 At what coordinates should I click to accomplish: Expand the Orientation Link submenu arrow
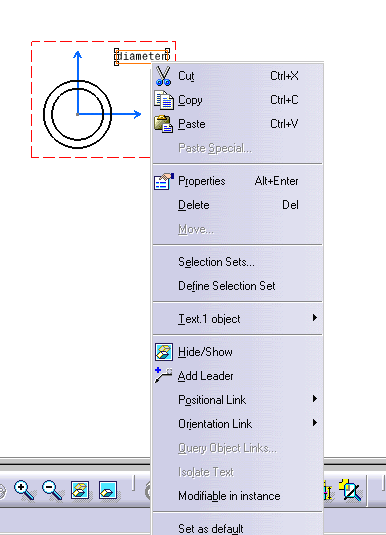click(315, 423)
